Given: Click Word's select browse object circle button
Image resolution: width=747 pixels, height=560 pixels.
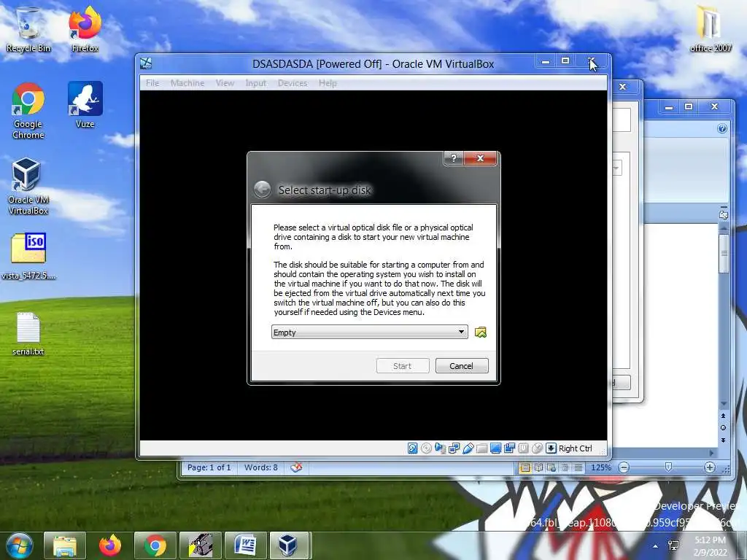Looking at the screenshot, I should (723, 427).
